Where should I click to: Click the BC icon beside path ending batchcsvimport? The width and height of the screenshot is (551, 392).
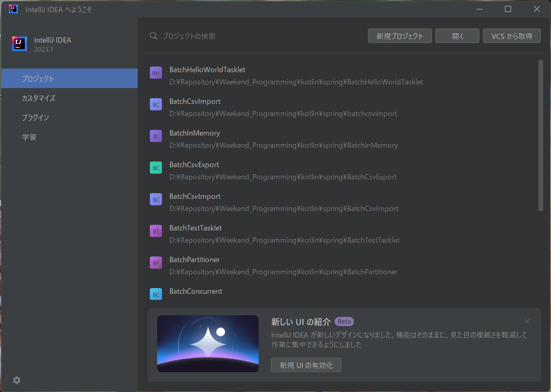[x=156, y=105]
